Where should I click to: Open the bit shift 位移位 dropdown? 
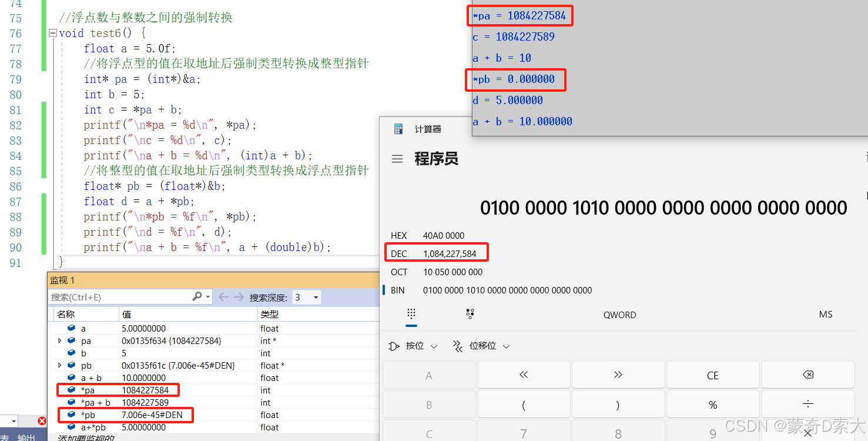[481, 346]
